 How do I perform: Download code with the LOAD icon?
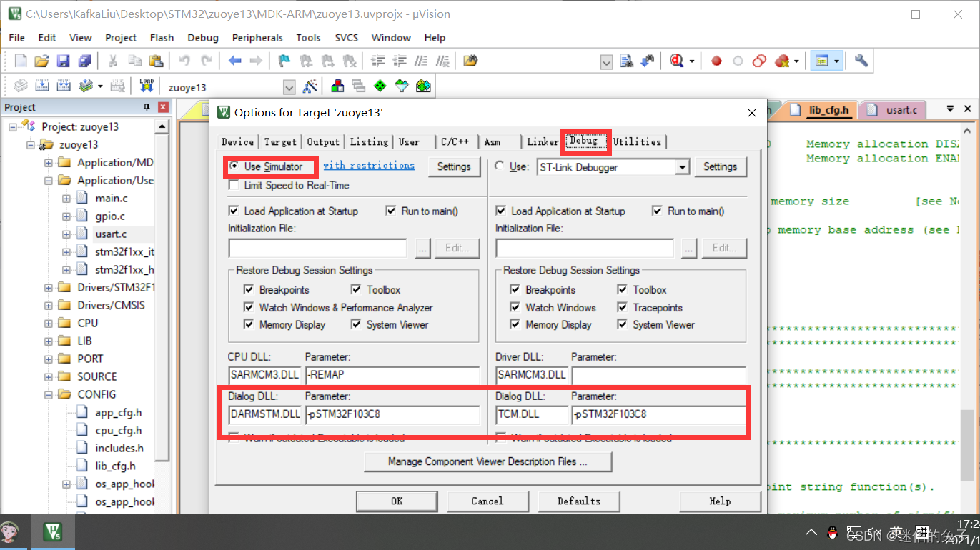pos(147,86)
